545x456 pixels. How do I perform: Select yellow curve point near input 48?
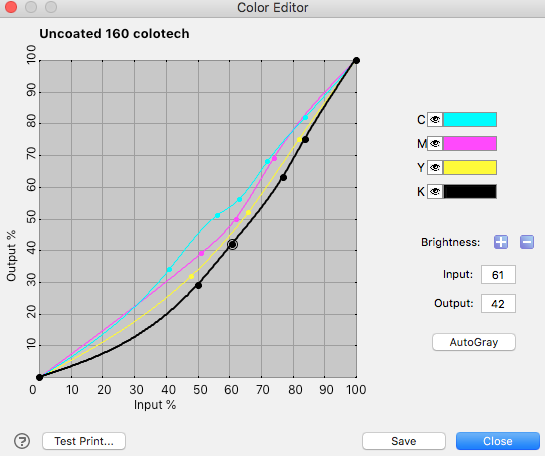tap(192, 277)
